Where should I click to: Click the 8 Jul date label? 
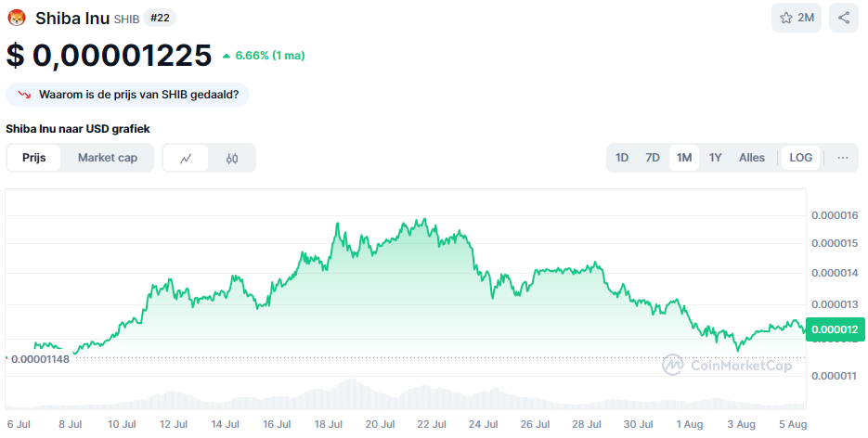(x=71, y=424)
